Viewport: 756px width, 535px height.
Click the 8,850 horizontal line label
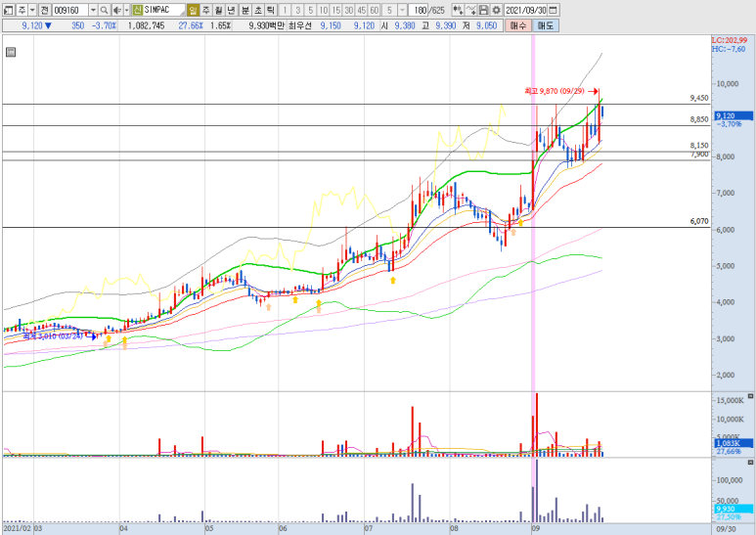(x=699, y=119)
